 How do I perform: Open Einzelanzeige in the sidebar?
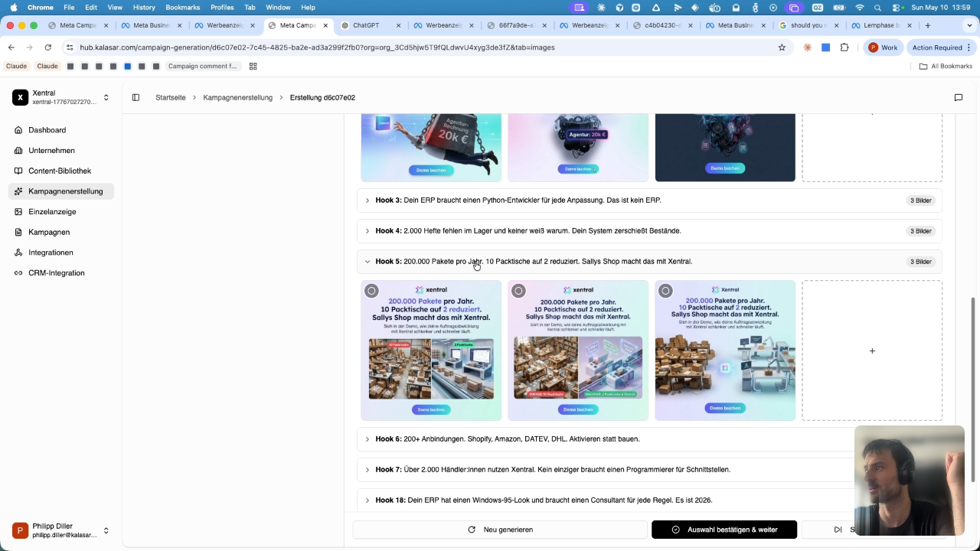click(61, 212)
